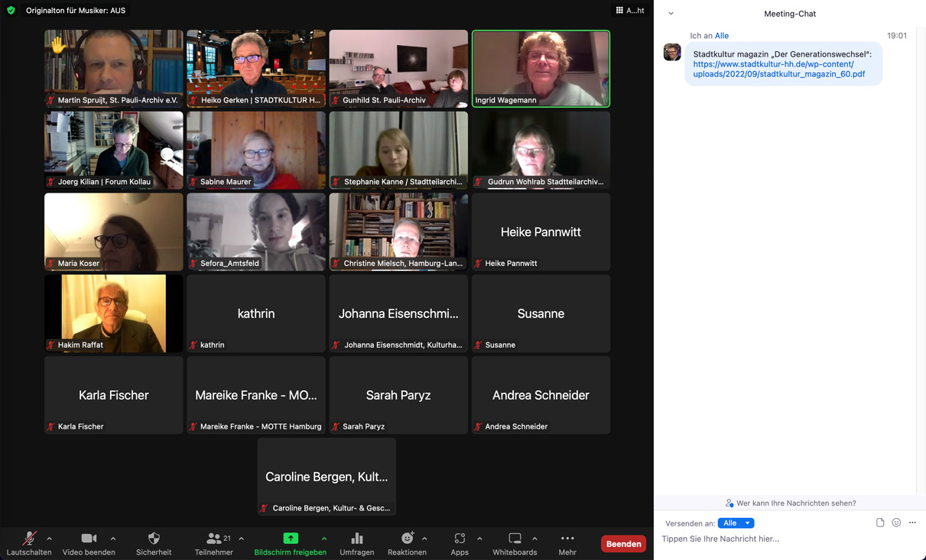Image resolution: width=926 pixels, height=560 pixels.
Task: Select Karla Fischer participant tile
Action: [114, 395]
